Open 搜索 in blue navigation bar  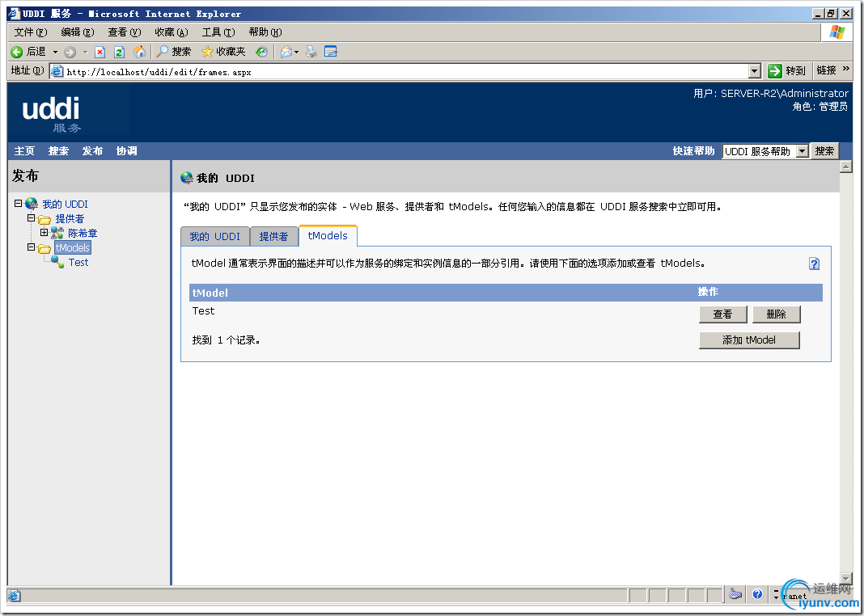coord(58,151)
